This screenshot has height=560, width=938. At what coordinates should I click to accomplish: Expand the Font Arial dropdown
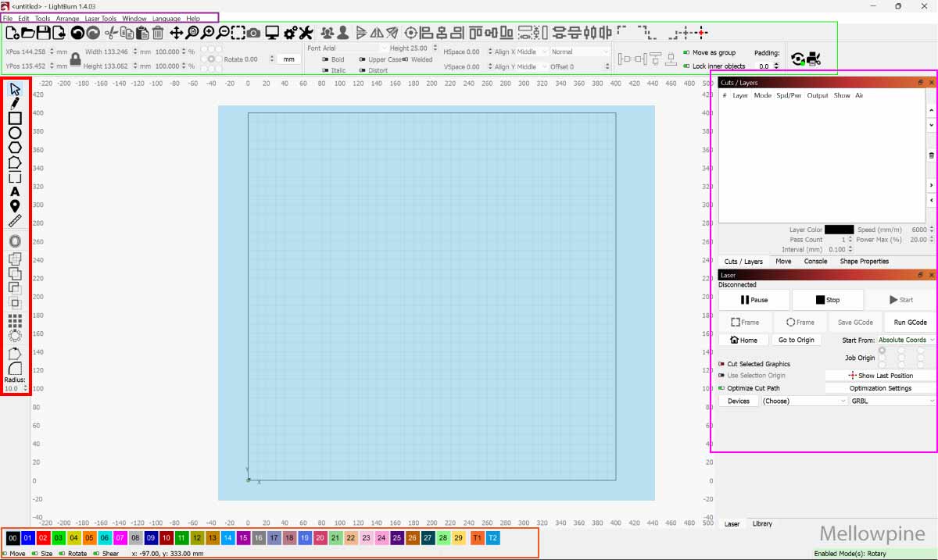(346, 48)
